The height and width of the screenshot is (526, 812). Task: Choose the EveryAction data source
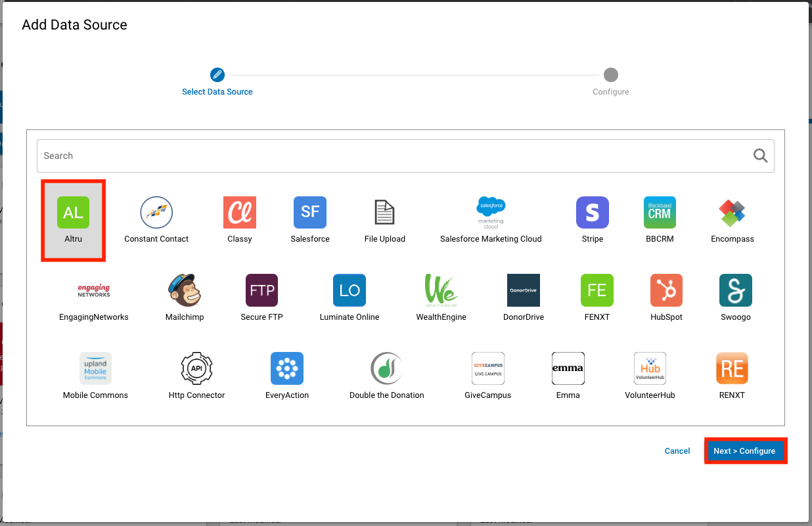point(287,368)
